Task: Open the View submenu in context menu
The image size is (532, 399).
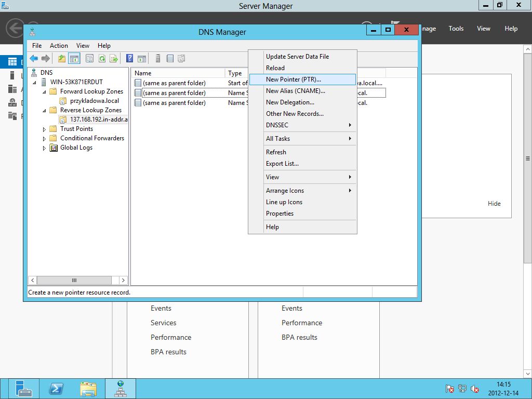Action: click(x=303, y=177)
